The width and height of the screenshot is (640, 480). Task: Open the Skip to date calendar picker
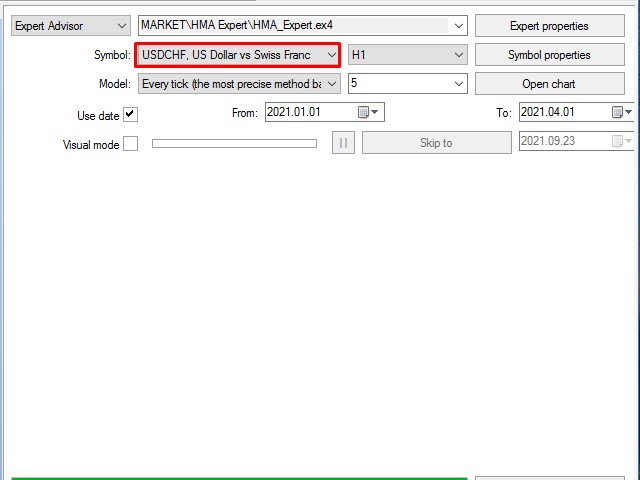click(x=622, y=141)
